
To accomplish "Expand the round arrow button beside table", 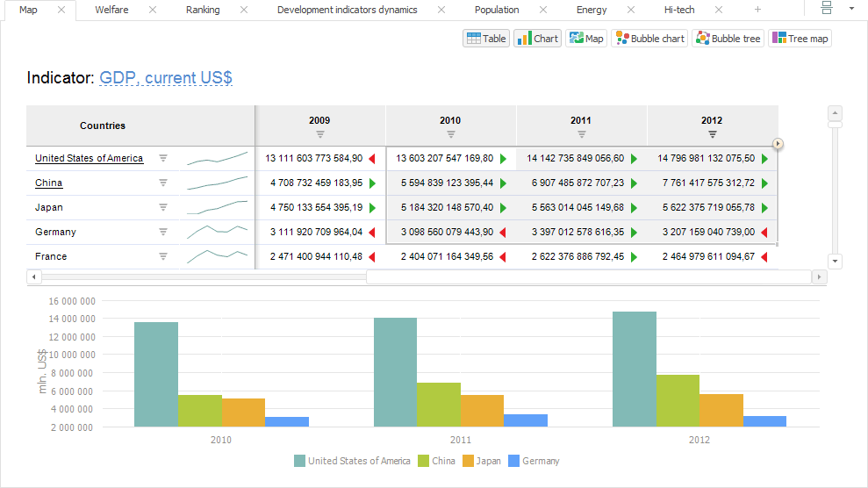I will [778, 144].
